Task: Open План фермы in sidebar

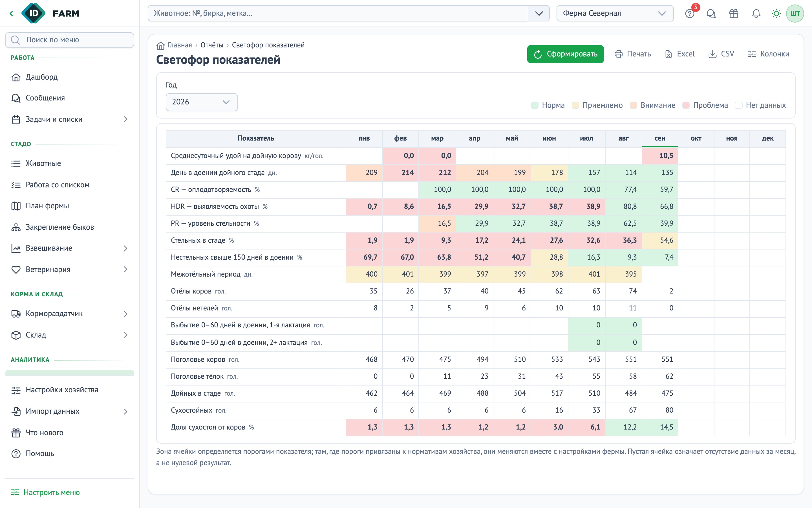Action: click(x=70, y=206)
